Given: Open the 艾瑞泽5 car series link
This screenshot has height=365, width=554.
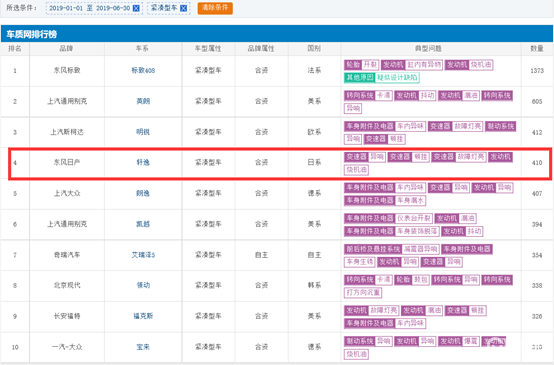Looking at the screenshot, I should tap(143, 255).
